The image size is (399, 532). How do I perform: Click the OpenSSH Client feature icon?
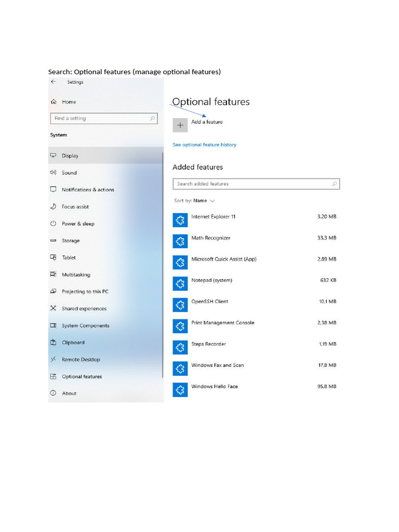180,304
